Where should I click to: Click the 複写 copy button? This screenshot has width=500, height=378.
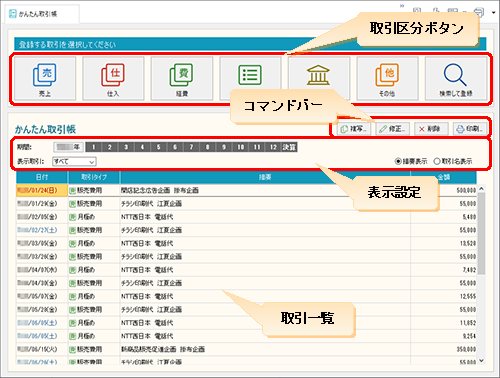(354, 129)
